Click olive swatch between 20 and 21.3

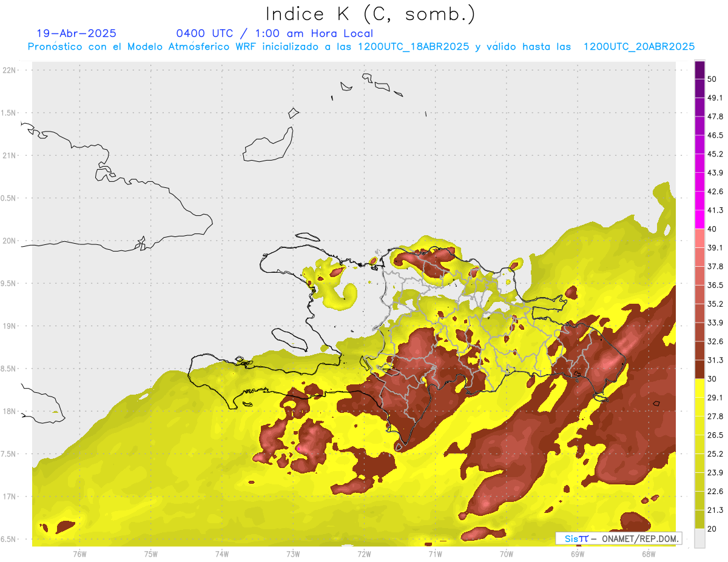[x=699, y=520]
